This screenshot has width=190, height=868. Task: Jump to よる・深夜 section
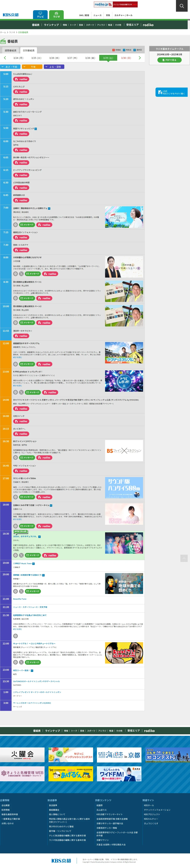coord(54,67)
